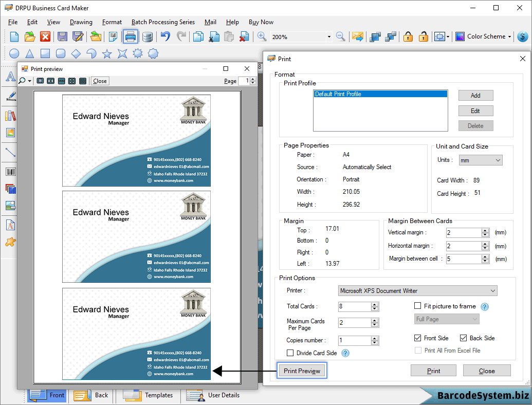Open file using the folder icon
This screenshot has width=532, height=405.
(x=30, y=36)
